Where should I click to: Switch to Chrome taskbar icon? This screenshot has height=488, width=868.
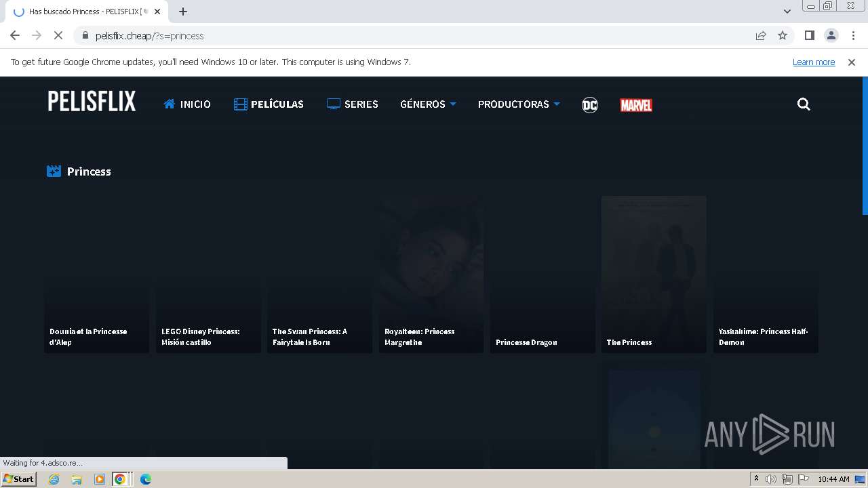(121, 479)
